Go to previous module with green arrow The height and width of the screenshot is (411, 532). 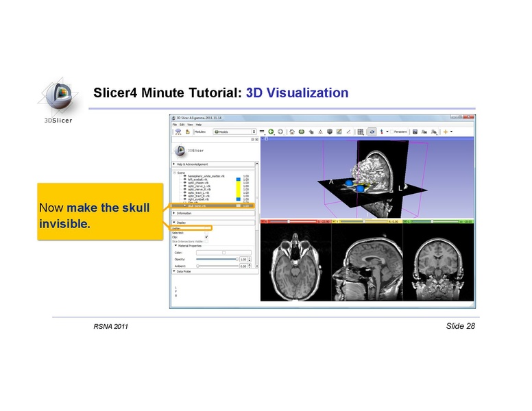coord(271,132)
